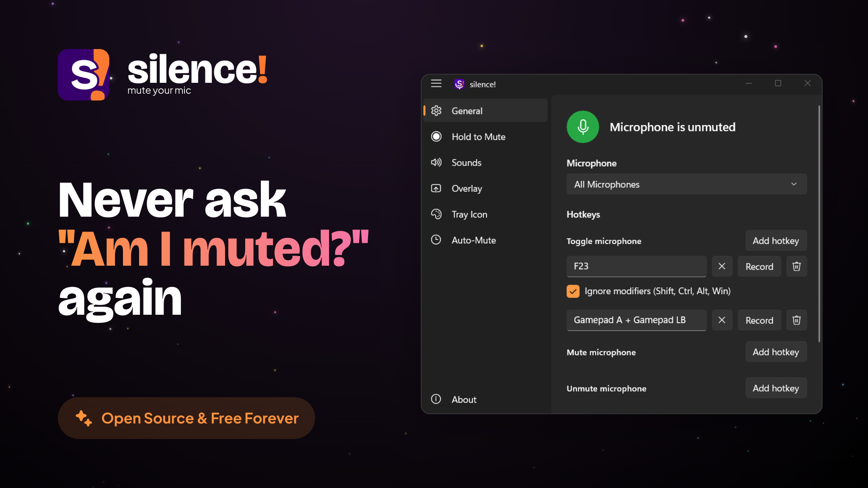
Task: Delete the Gamepad hotkey with trash icon
Action: [x=796, y=320]
